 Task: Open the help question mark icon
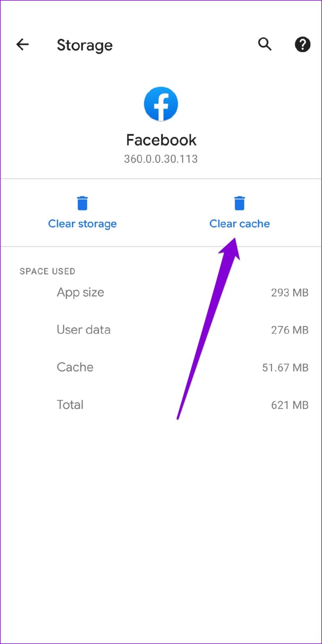pos(302,44)
